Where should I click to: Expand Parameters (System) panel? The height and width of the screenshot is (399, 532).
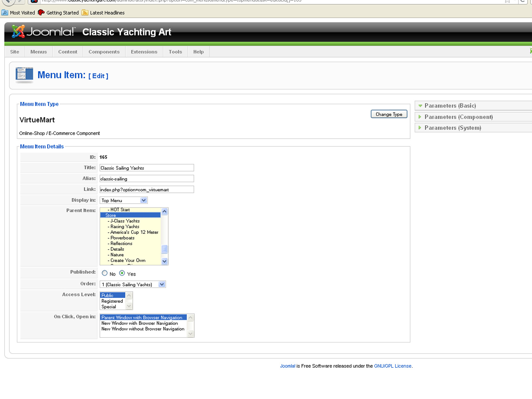[473, 128]
